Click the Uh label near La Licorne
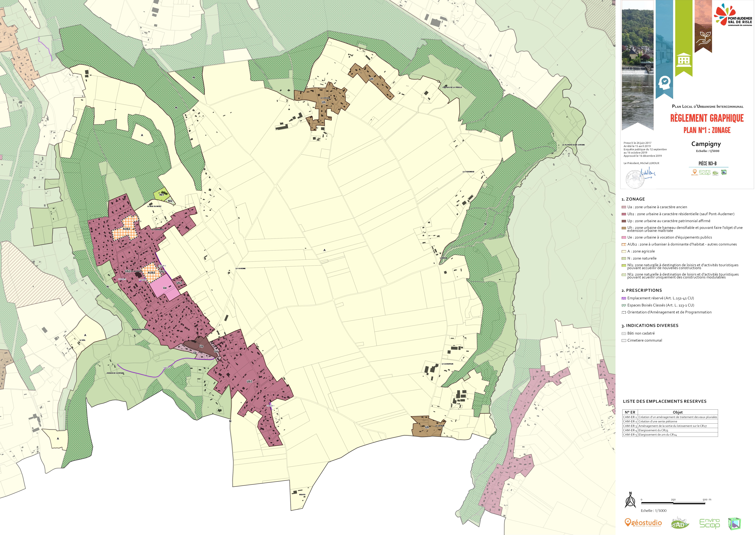 [427, 427]
